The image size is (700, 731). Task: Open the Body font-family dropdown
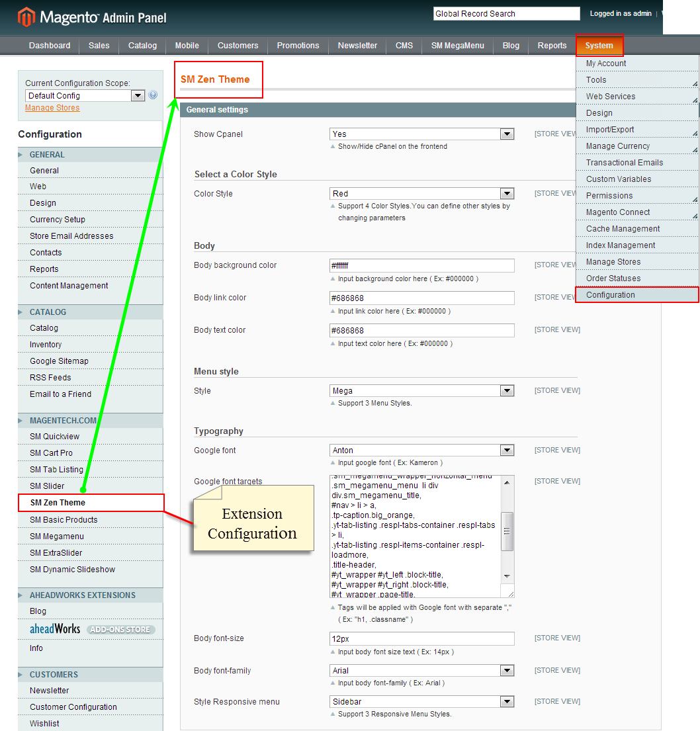tap(421, 670)
